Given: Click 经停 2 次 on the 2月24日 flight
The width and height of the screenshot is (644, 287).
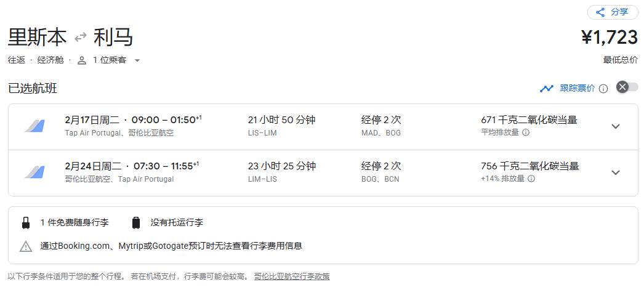Looking at the screenshot, I should 381,166.
